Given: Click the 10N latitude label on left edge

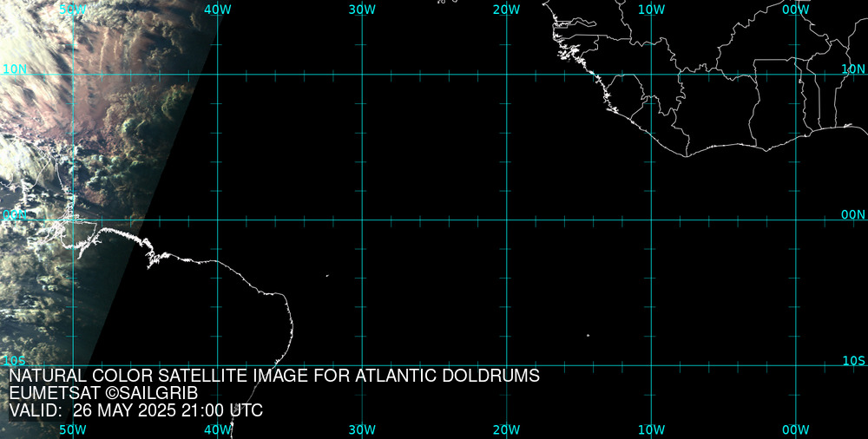Looking at the screenshot, I should pyautogui.click(x=15, y=69).
